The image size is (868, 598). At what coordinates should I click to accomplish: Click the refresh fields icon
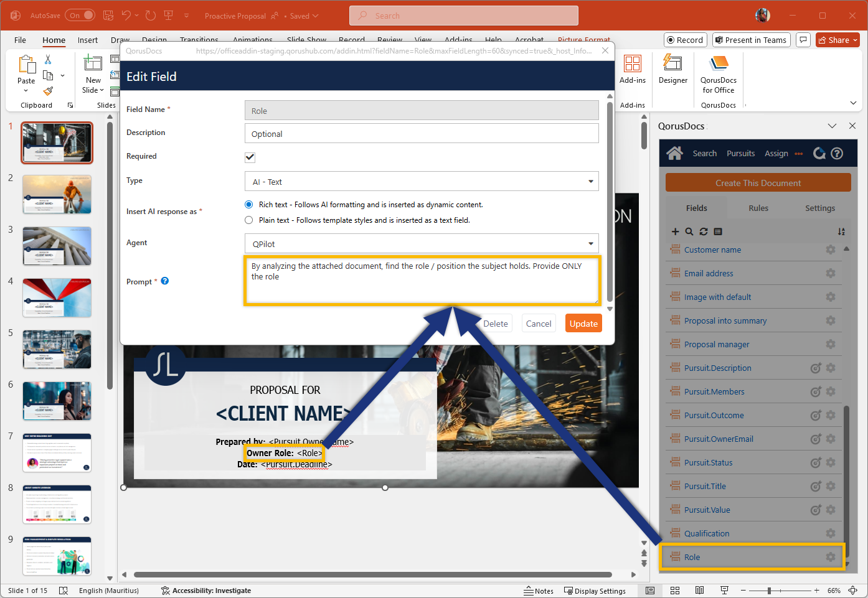(x=704, y=231)
